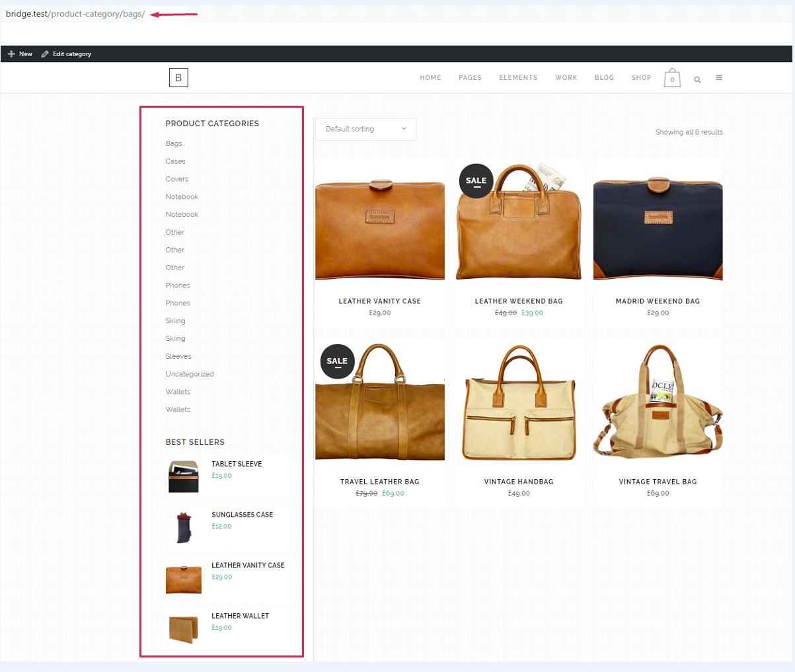The height and width of the screenshot is (672, 795).
Task: Click LEATHER WALLET best seller title
Action: coord(240,616)
